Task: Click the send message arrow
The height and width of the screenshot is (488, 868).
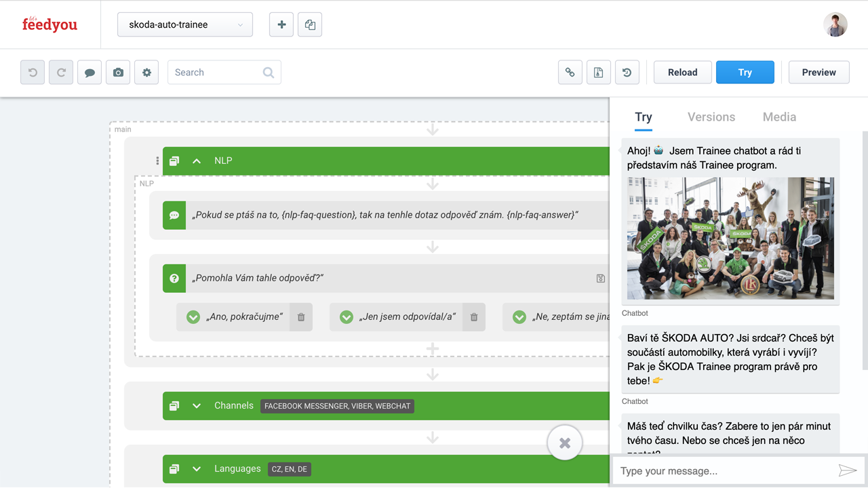Action: pyautogui.click(x=848, y=470)
